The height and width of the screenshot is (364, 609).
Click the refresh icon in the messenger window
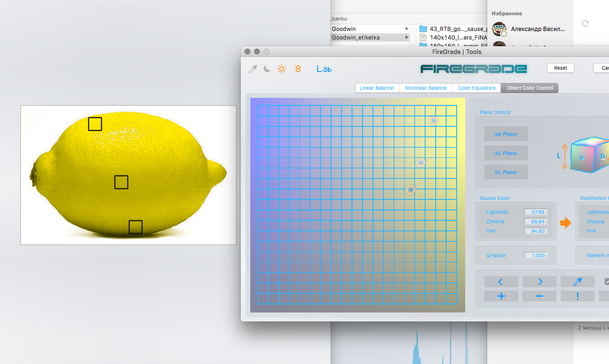585,23
